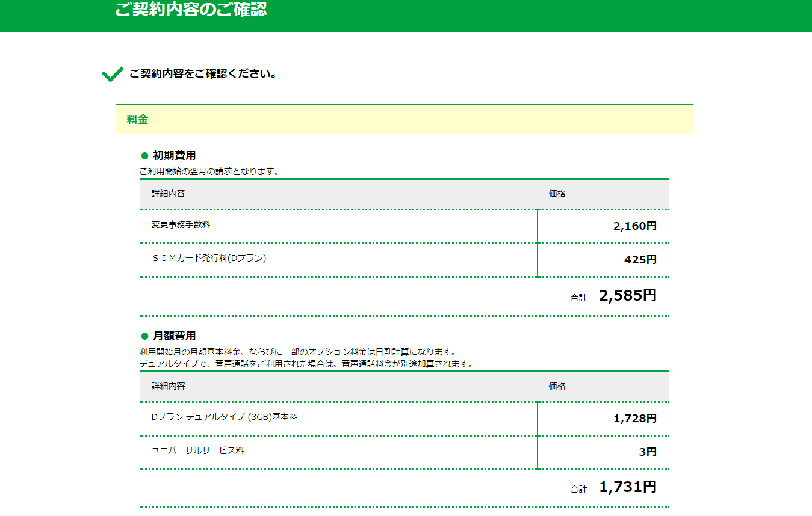Click the page title ご契約内容のご確認
Screen dimensions: 812x516
[x=191, y=10]
